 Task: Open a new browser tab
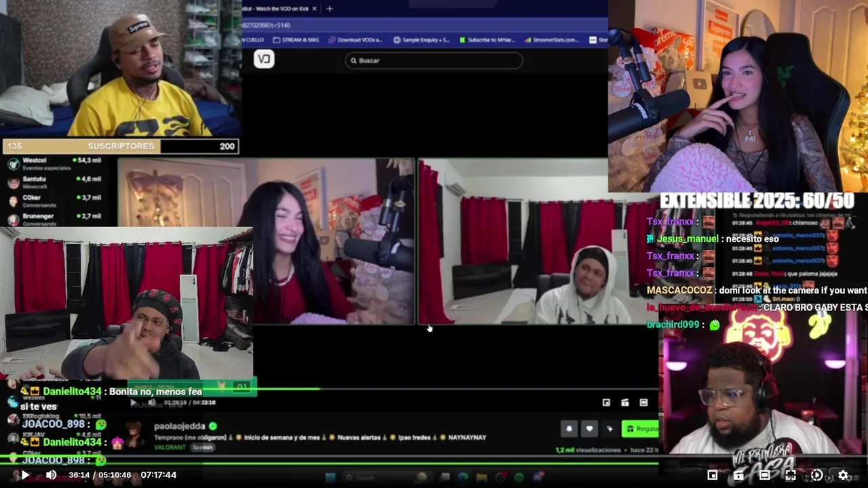point(330,9)
